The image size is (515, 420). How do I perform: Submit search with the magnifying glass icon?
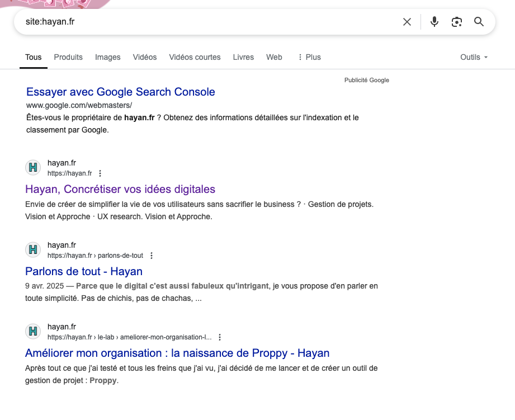point(479,22)
